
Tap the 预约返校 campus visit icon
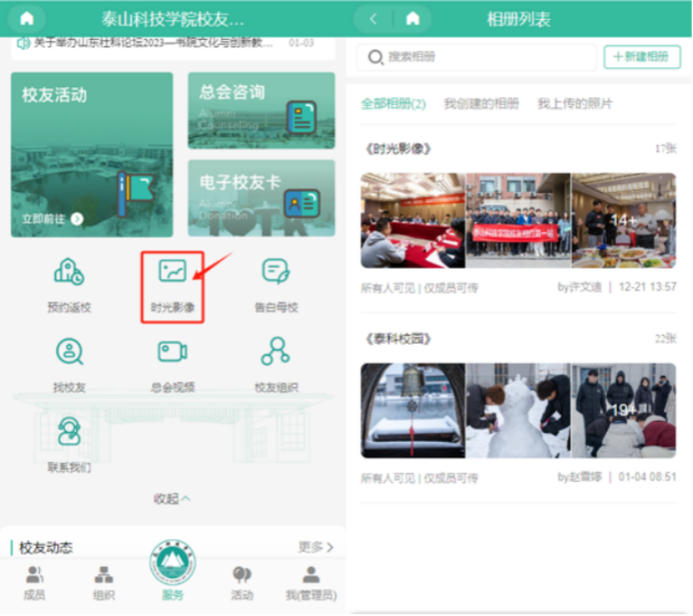pyautogui.click(x=69, y=286)
